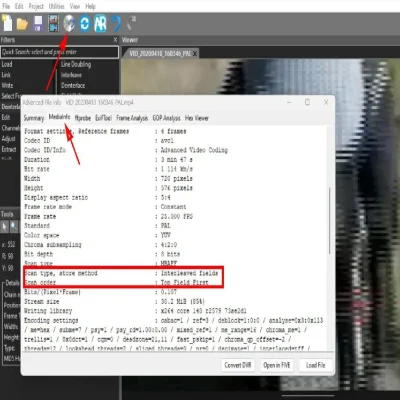Click the AR icon in the toolbar
This screenshot has width=400, height=400.
100,24
